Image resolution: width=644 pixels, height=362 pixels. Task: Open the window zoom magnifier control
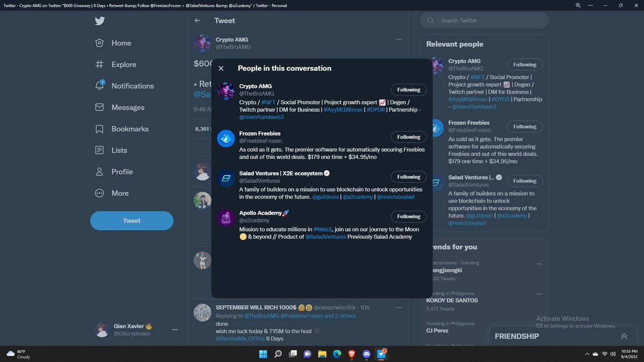578,5
